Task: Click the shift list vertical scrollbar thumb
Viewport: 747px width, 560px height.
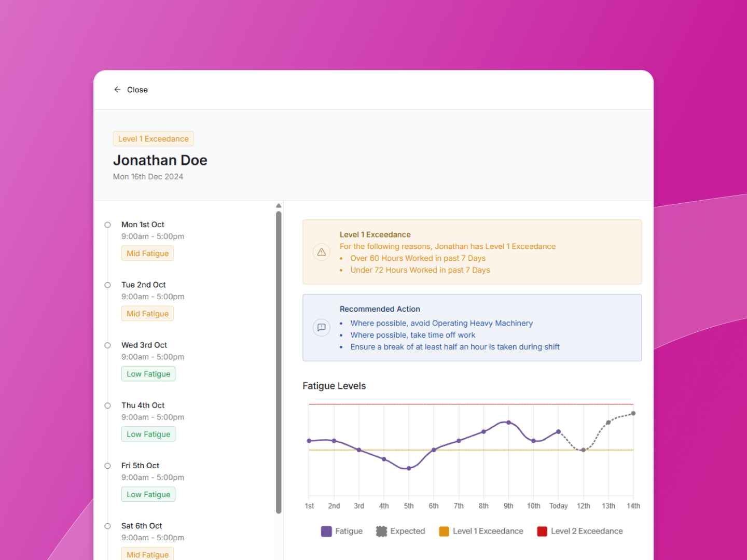Action: (279, 362)
